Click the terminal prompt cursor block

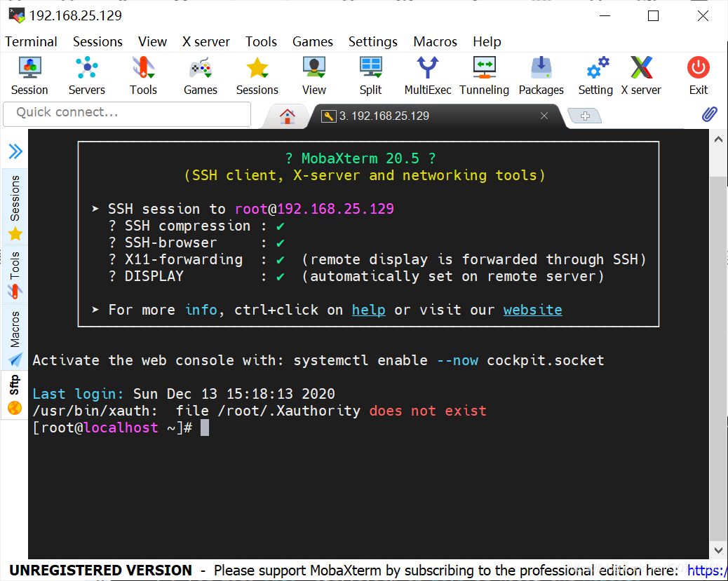click(205, 428)
